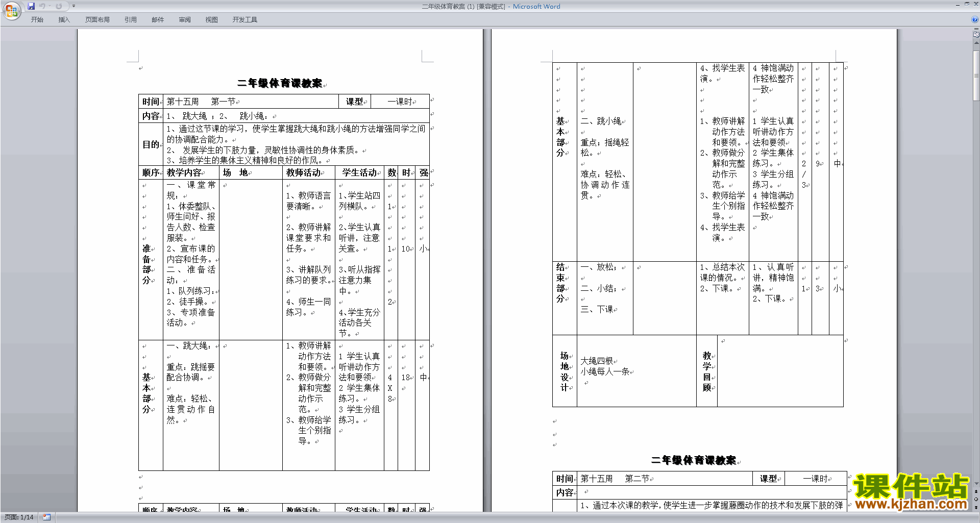Toggle the ruler via scrollbar top icon

point(976,34)
